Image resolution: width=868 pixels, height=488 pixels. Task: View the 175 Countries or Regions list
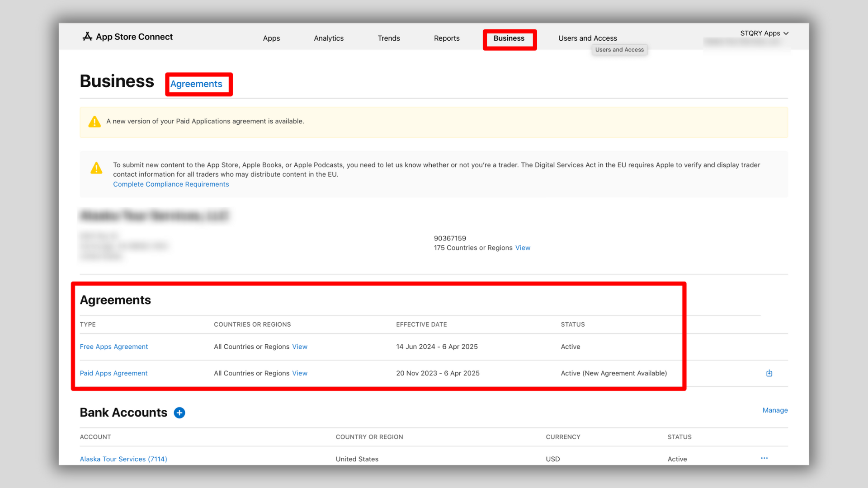point(523,248)
